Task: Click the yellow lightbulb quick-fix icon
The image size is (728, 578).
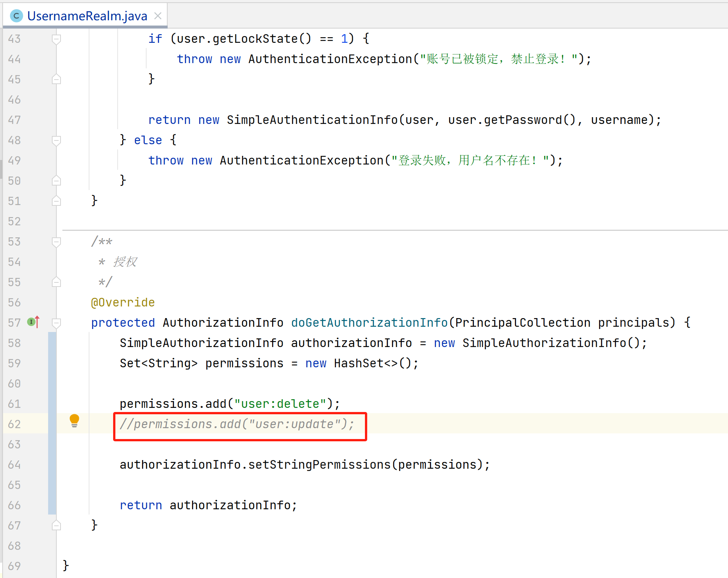Action: point(74,420)
